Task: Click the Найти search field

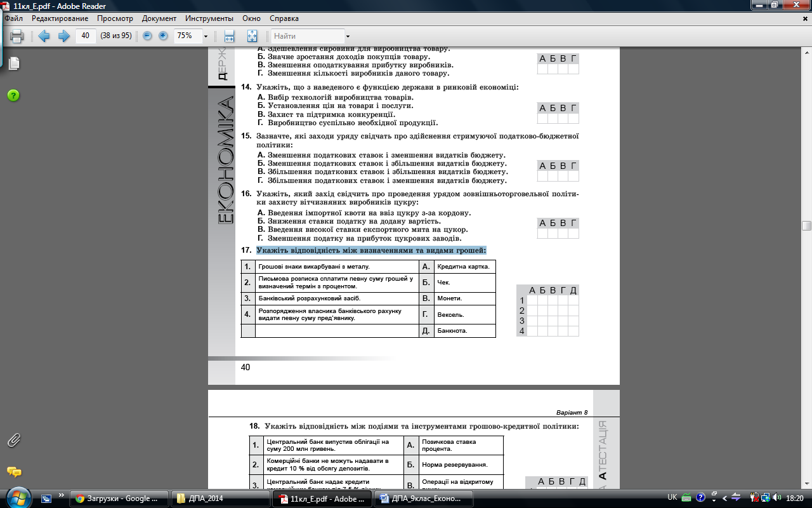Action: pos(309,36)
